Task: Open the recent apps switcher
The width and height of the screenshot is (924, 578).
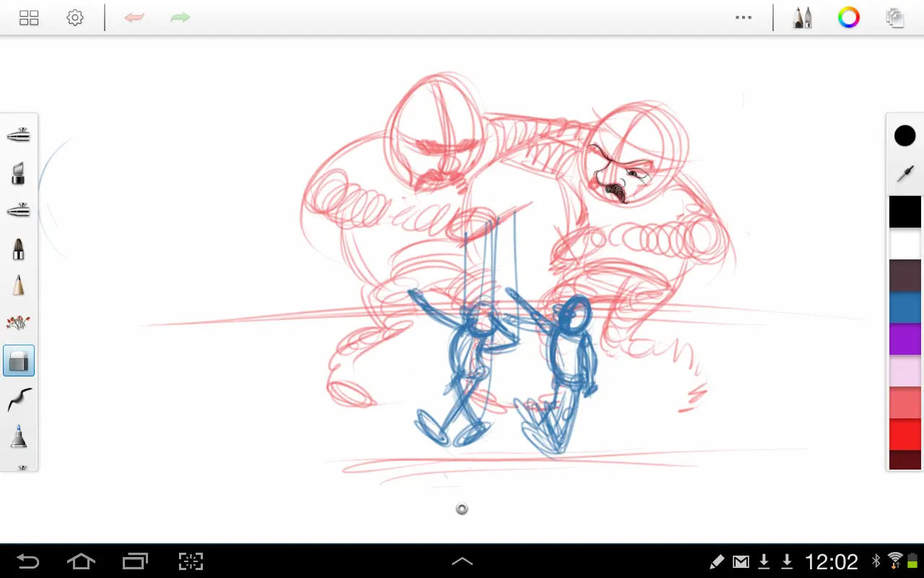Action: [x=135, y=561]
